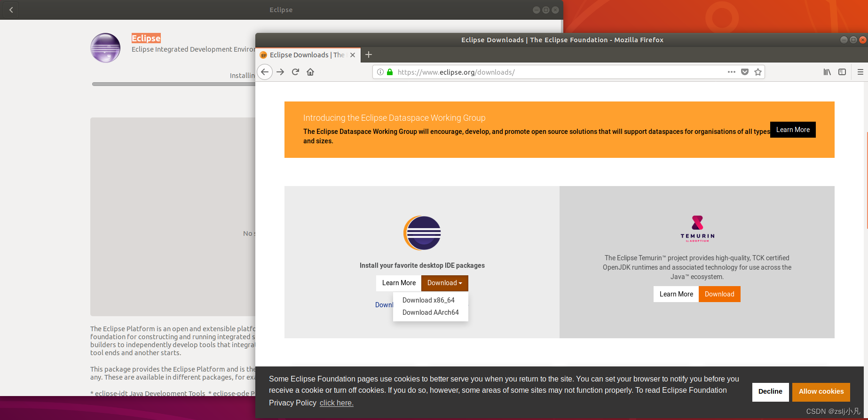The height and width of the screenshot is (420, 868).
Task: Click Learn More beside the IDE Download button
Action: (399, 283)
